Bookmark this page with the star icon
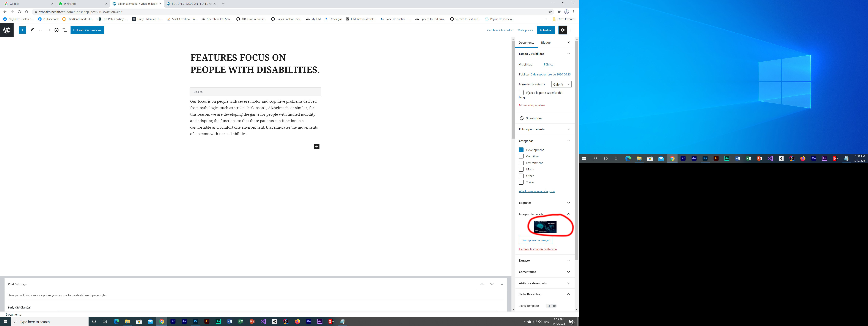 tap(550, 12)
